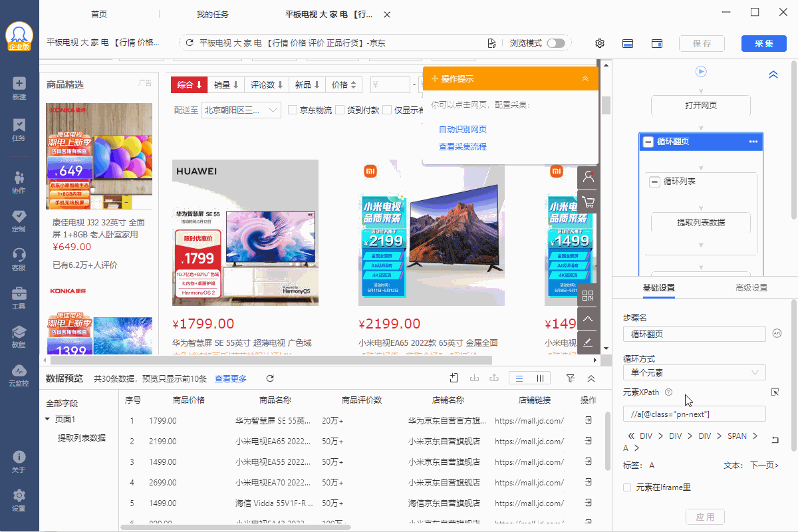This screenshot has height=532, width=798.
Task: Click the help icon next to 元素XPath
Action: (668, 392)
